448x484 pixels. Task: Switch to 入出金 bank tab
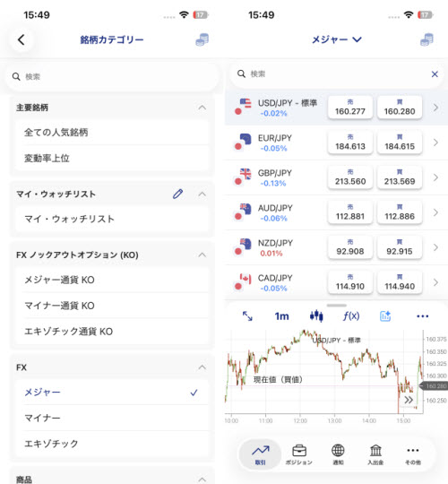point(375,454)
